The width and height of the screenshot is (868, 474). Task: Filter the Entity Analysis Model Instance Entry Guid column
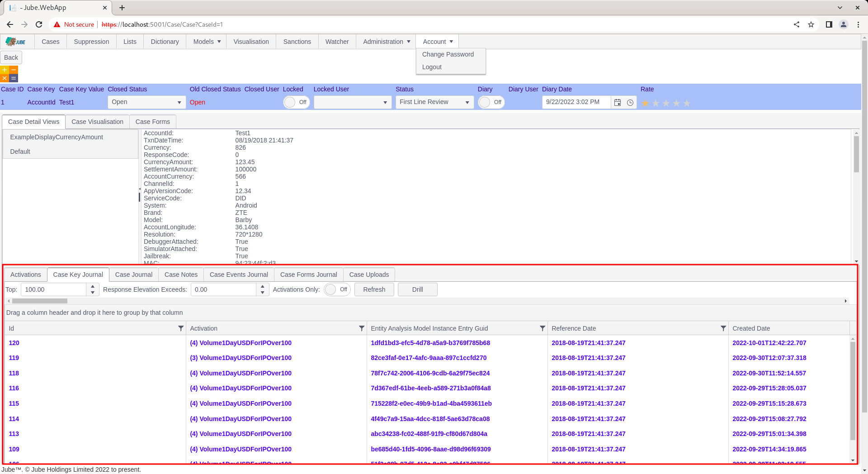542,328
